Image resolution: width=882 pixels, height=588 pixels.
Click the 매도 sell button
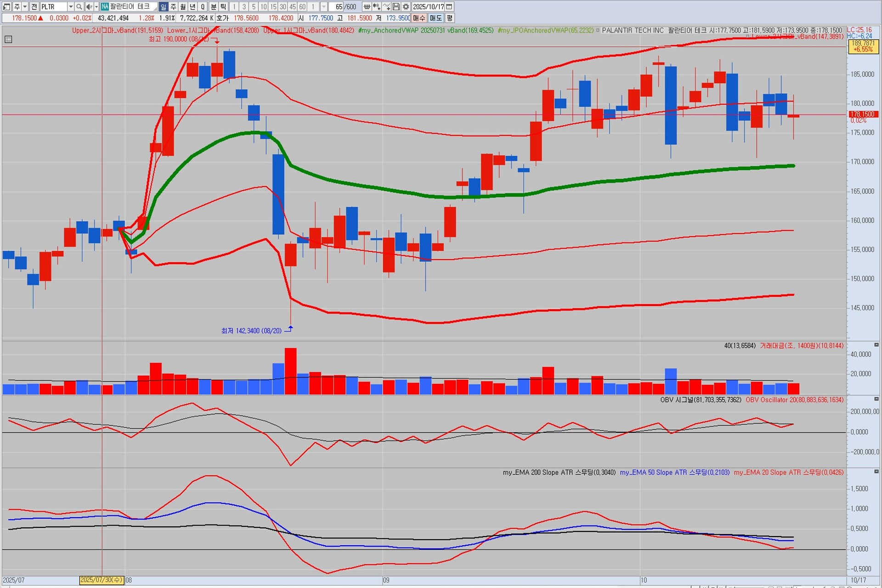click(435, 18)
